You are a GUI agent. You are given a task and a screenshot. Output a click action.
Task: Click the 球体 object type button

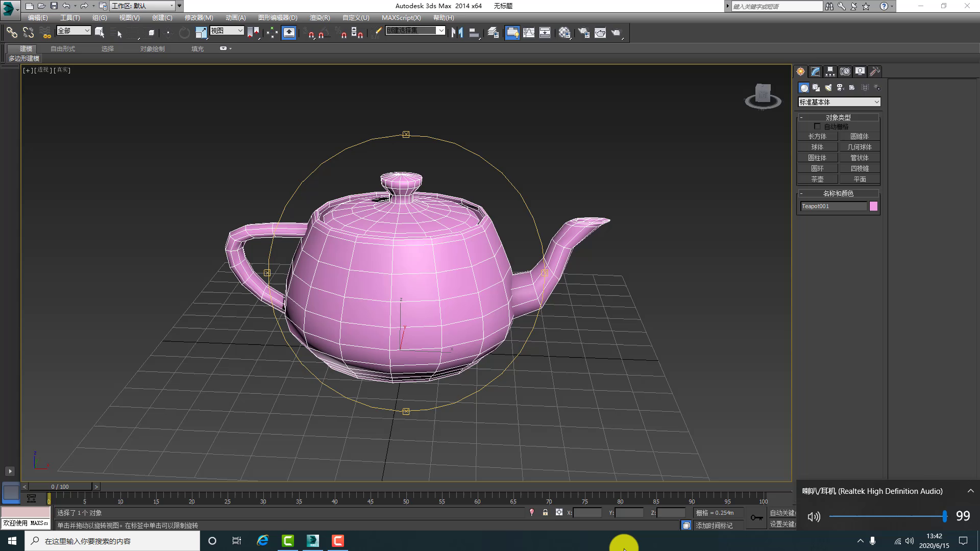point(817,147)
